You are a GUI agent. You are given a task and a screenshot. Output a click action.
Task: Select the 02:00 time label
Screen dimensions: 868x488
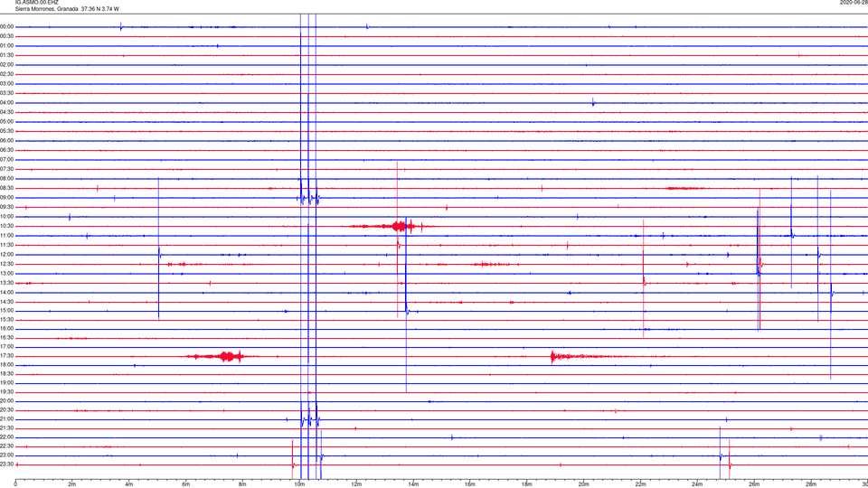coord(6,65)
